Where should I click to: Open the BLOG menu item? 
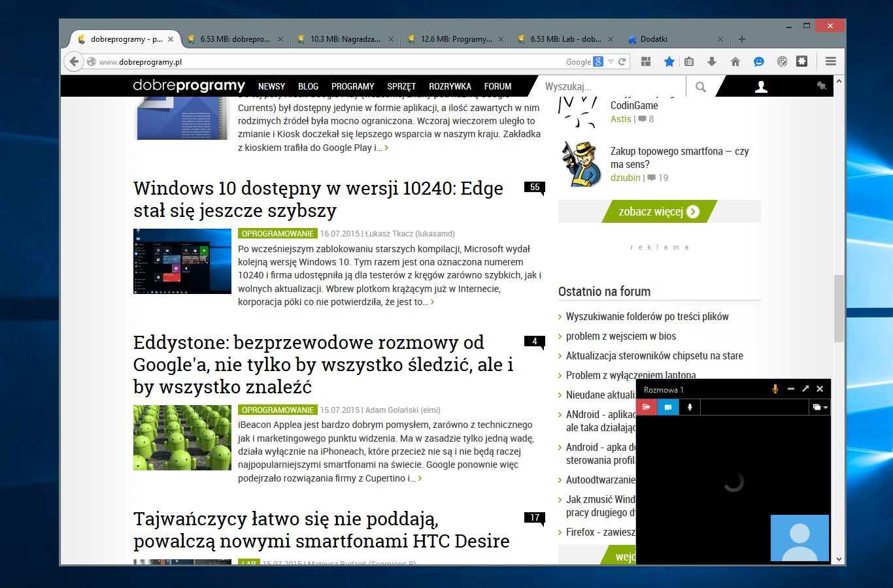coord(308,86)
